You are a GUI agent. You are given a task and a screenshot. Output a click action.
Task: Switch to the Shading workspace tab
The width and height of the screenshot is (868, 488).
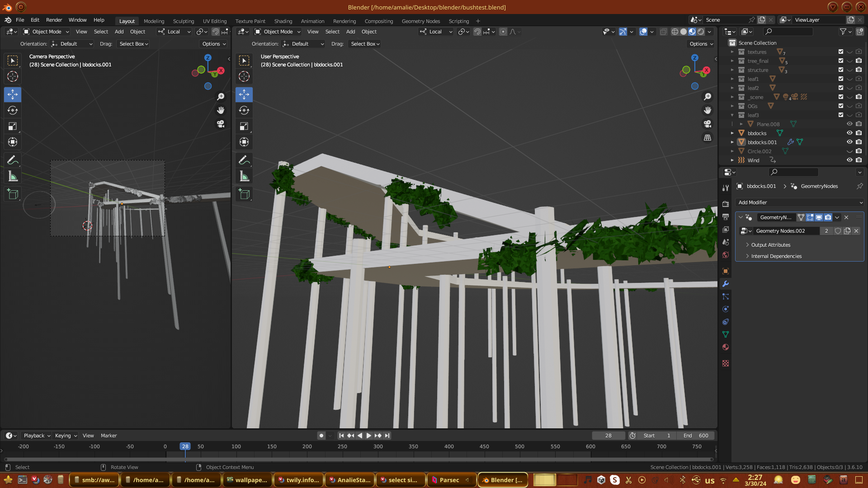coord(283,21)
